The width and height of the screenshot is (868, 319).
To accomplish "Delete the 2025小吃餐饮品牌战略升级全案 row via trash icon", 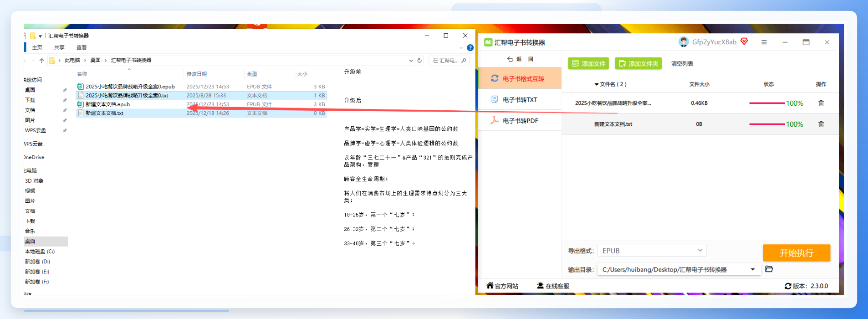I will (821, 103).
